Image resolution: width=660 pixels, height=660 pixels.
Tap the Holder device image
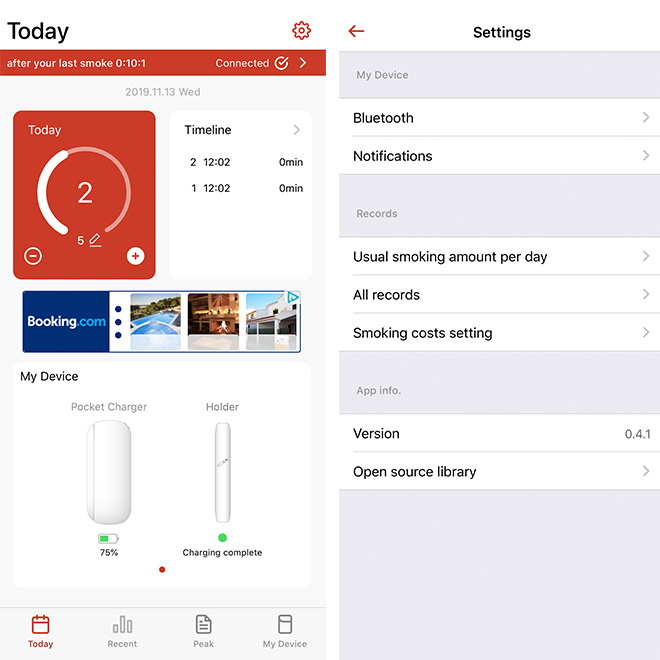tap(223, 472)
